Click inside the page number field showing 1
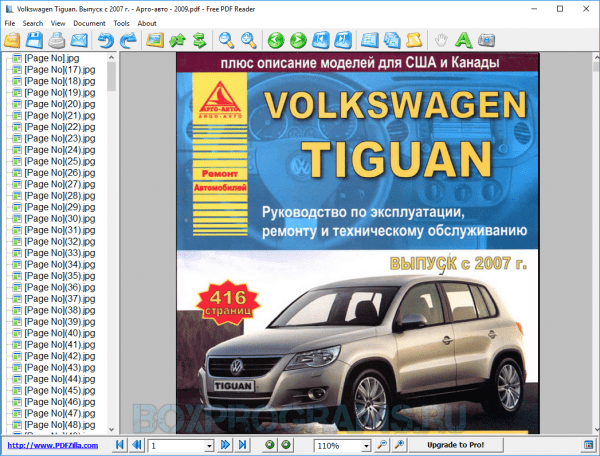Image resolution: width=600 pixels, height=456 pixels. [x=176, y=446]
